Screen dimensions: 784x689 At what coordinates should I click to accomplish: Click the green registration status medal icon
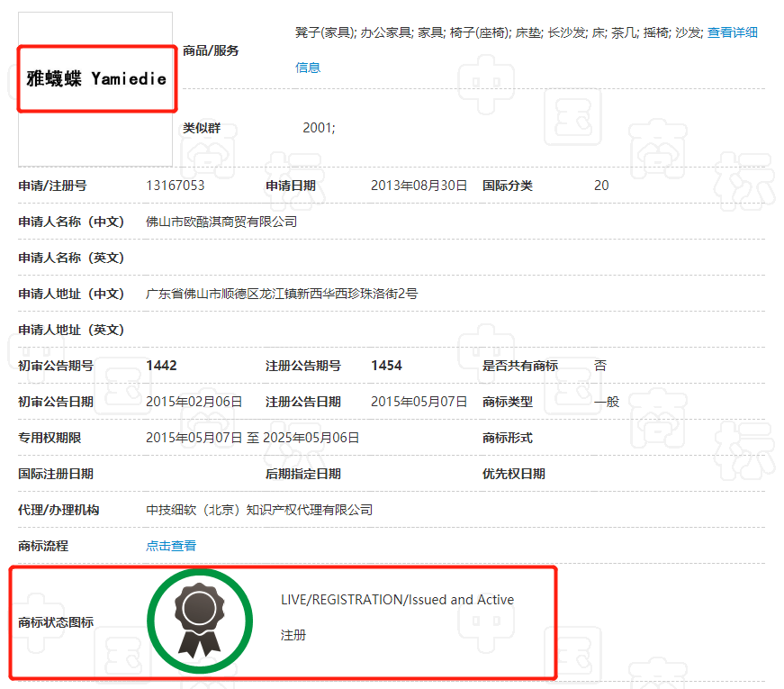click(x=200, y=621)
